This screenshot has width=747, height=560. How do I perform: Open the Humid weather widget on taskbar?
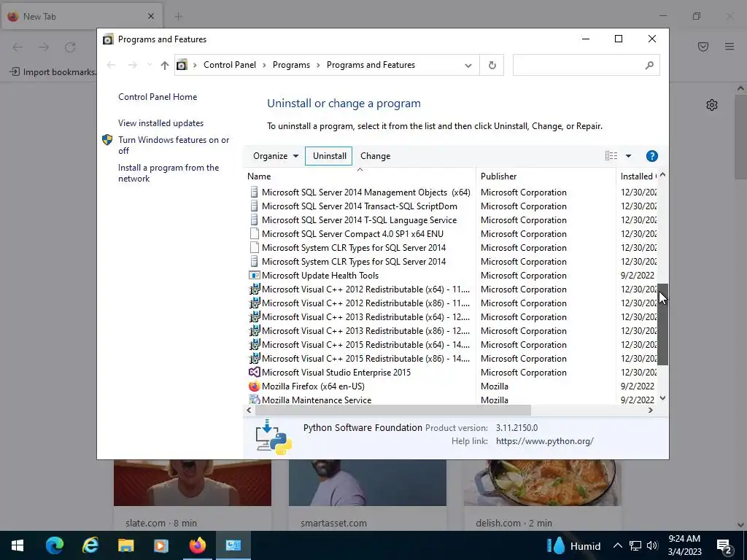pos(573,545)
